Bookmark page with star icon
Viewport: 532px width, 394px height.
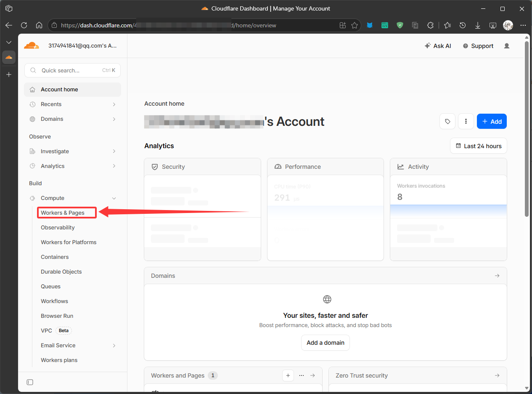[355, 25]
